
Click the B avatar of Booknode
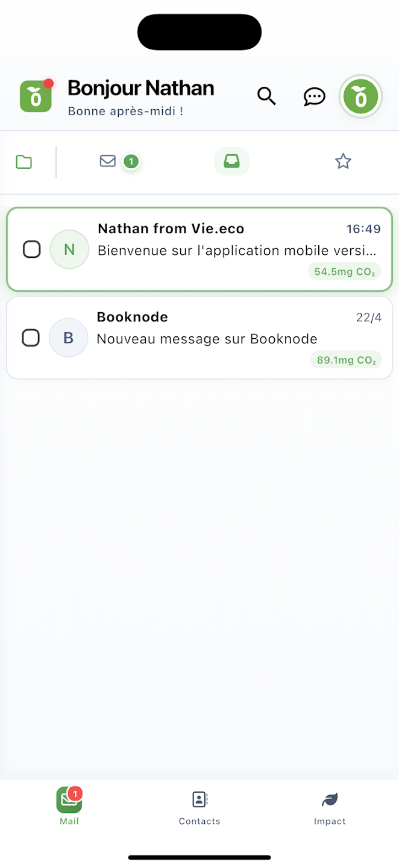[x=68, y=338]
